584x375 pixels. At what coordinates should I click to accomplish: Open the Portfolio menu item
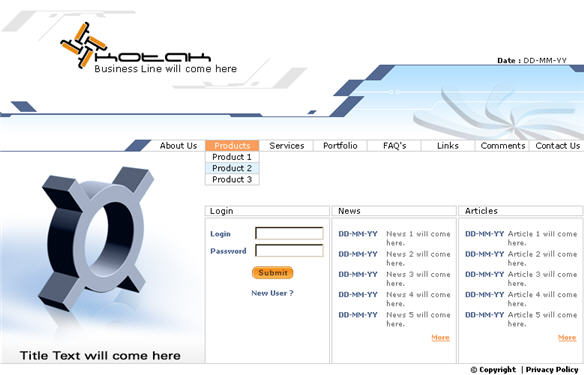[340, 146]
